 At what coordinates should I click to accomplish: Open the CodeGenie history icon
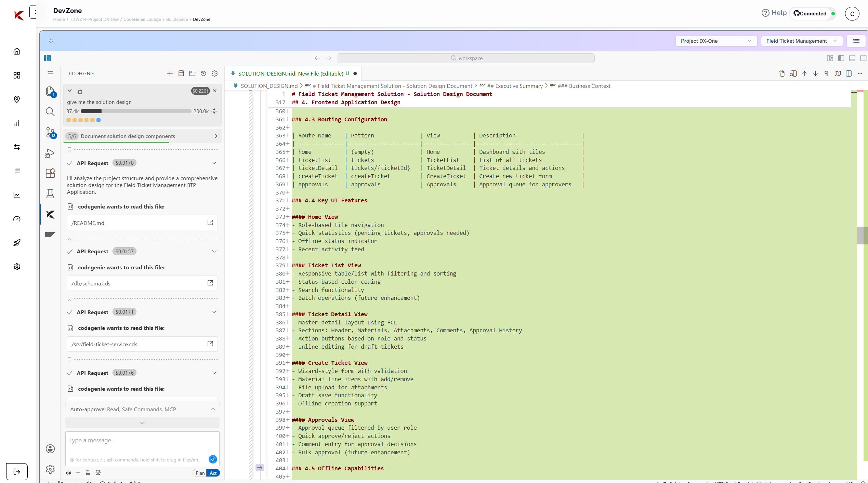click(x=203, y=73)
